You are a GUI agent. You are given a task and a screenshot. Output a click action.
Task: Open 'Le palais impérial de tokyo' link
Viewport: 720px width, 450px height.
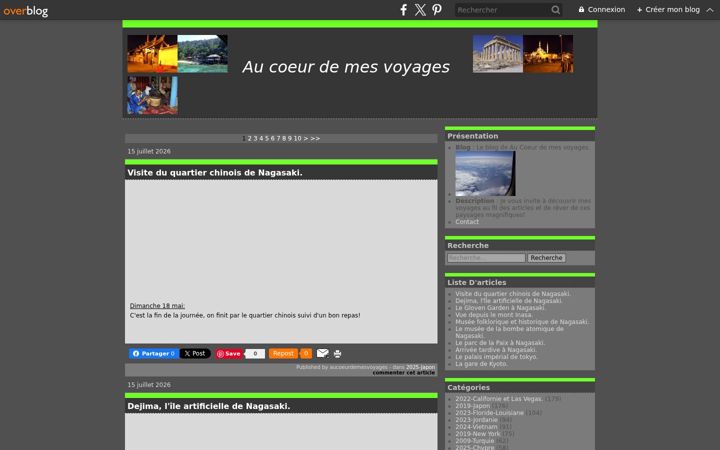(496, 357)
